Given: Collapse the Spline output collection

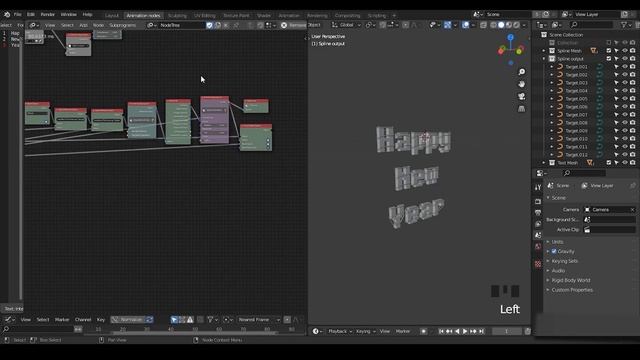Looking at the screenshot, I should 544,59.
